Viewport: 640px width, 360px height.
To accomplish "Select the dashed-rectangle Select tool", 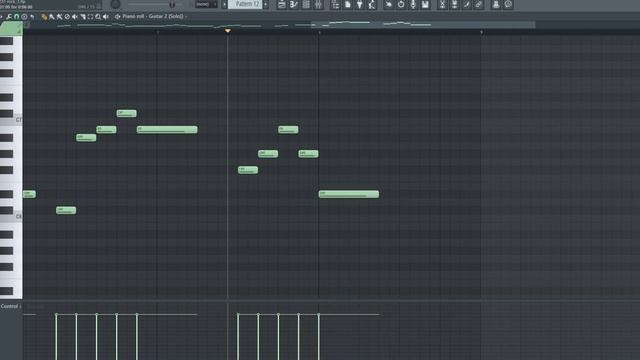I will (x=91, y=17).
